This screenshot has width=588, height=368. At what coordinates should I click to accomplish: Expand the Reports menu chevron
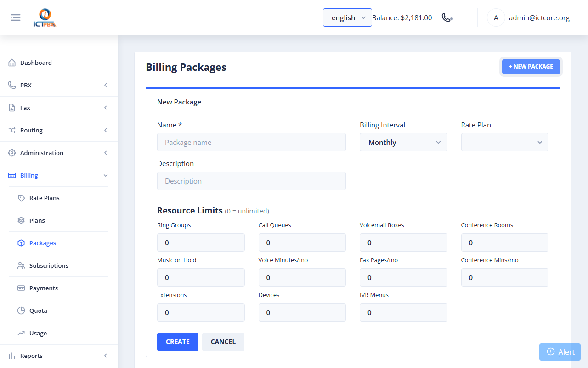pos(106,356)
